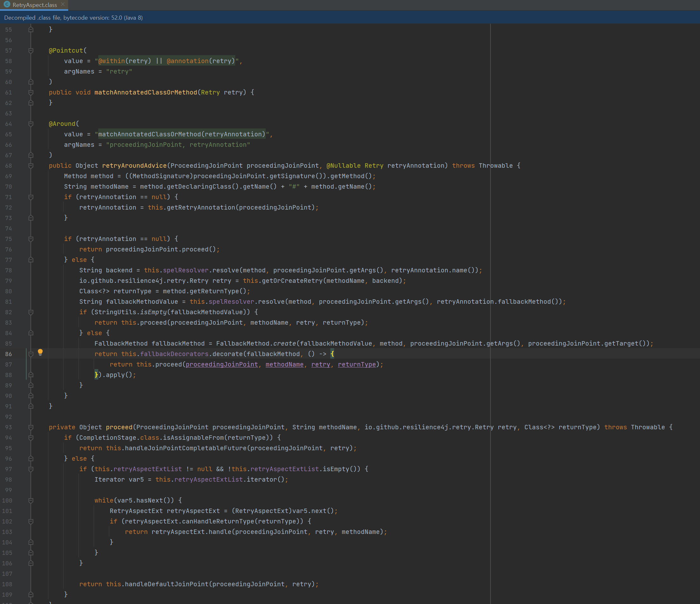Click the fallbackDecorators field on line 86
Viewport: 700px width, 604px height.
point(174,354)
